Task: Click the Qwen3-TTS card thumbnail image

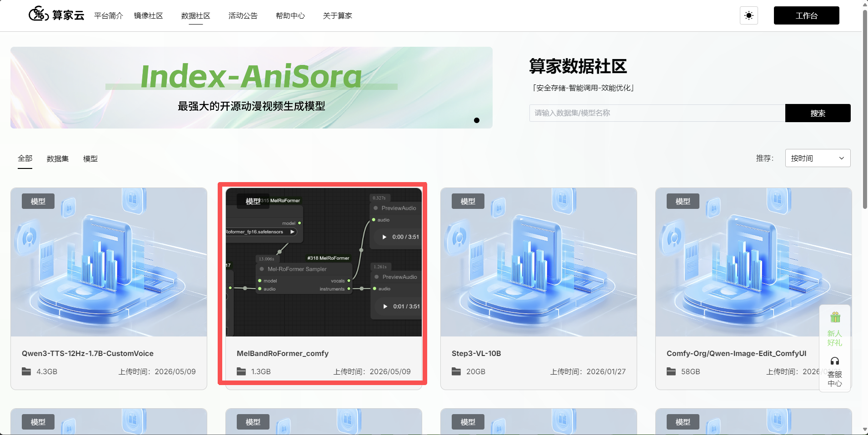Action: pyautogui.click(x=109, y=262)
